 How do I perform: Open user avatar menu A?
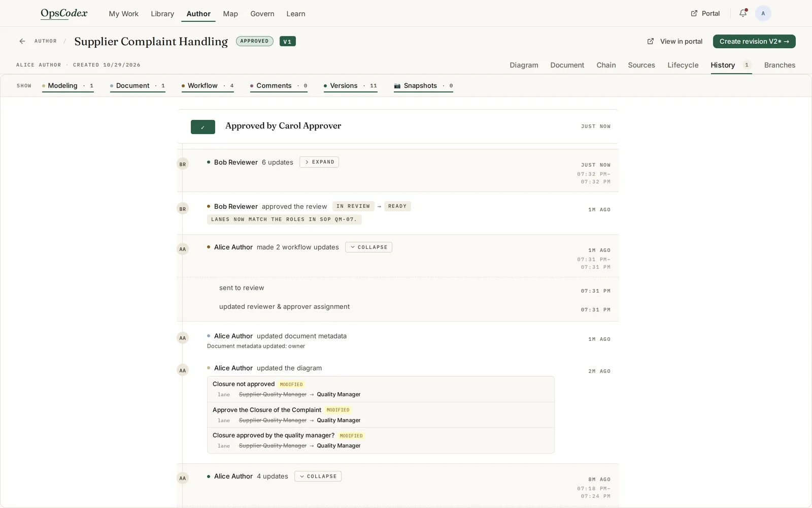coord(763,13)
